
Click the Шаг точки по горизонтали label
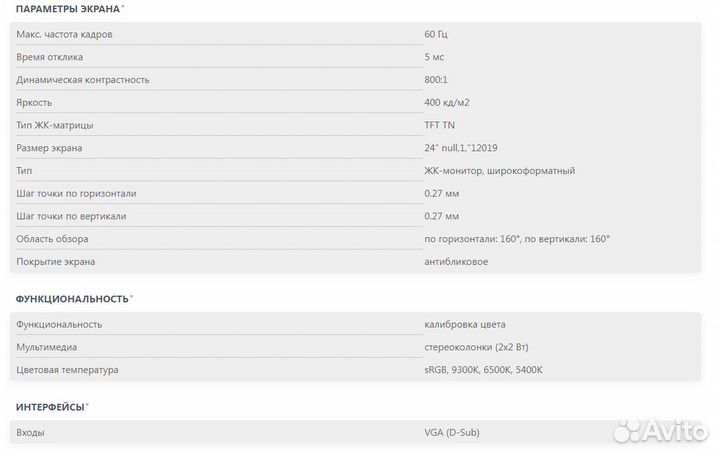click(76, 193)
